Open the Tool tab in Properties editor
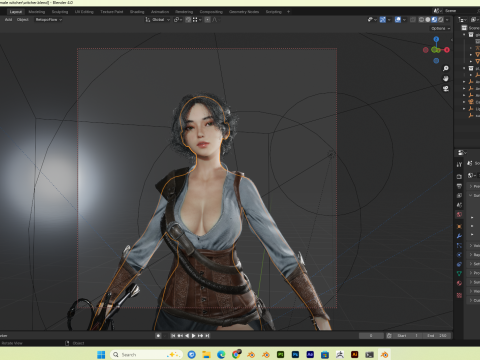The width and height of the screenshot is (480, 360). 459,164
